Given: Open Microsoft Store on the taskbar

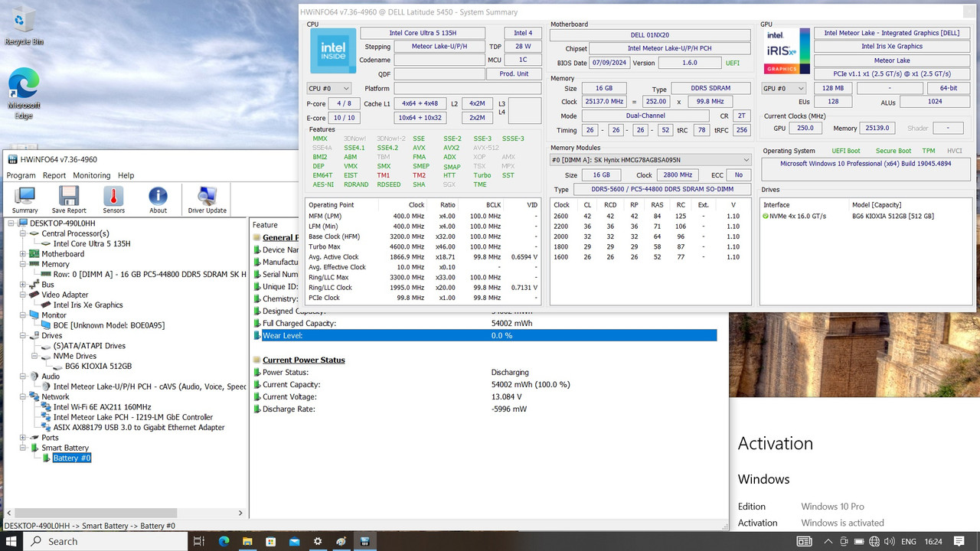Looking at the screenshot, I should 270,541.
